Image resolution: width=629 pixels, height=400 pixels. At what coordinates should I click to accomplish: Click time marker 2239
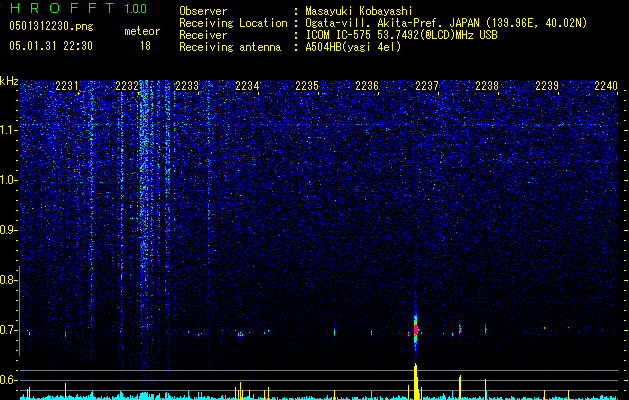547,86
